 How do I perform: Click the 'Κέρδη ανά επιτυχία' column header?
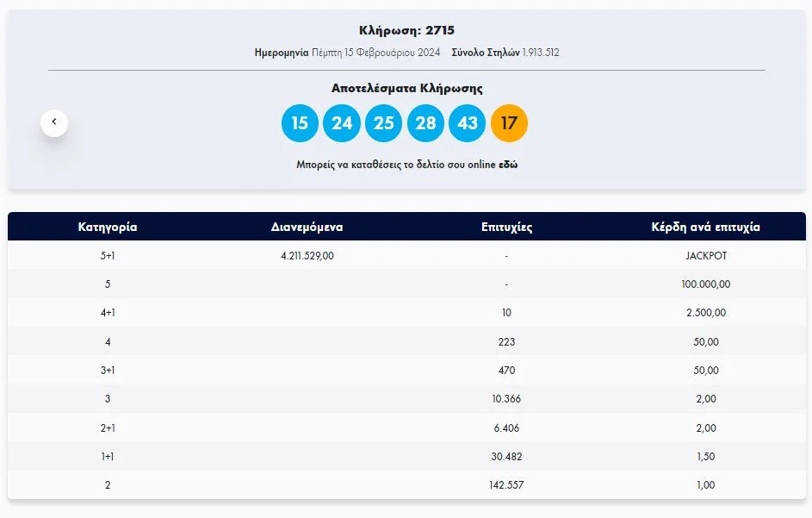tap(706, 228)
